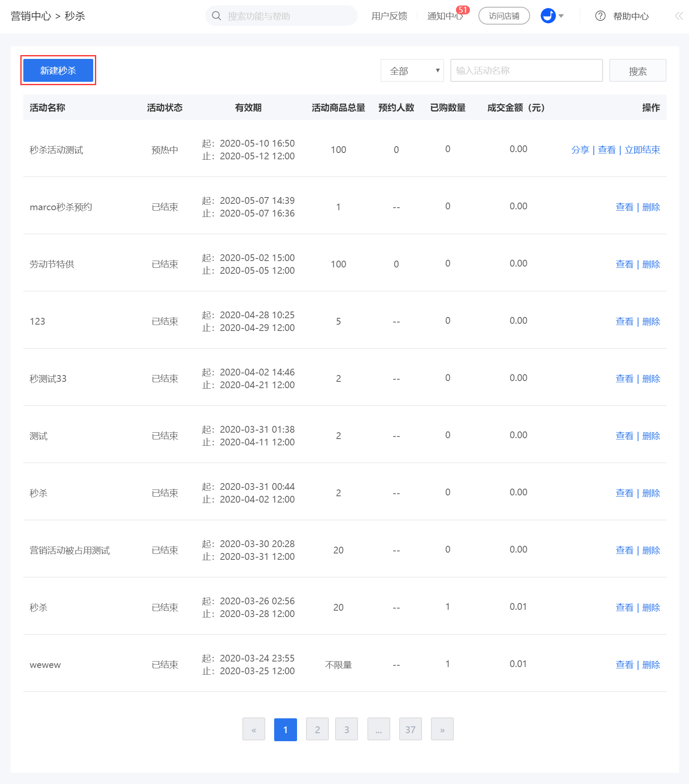Screen dimensions: 689x784
Task: Click the help question mark icon
Action: tap(600, 16)
